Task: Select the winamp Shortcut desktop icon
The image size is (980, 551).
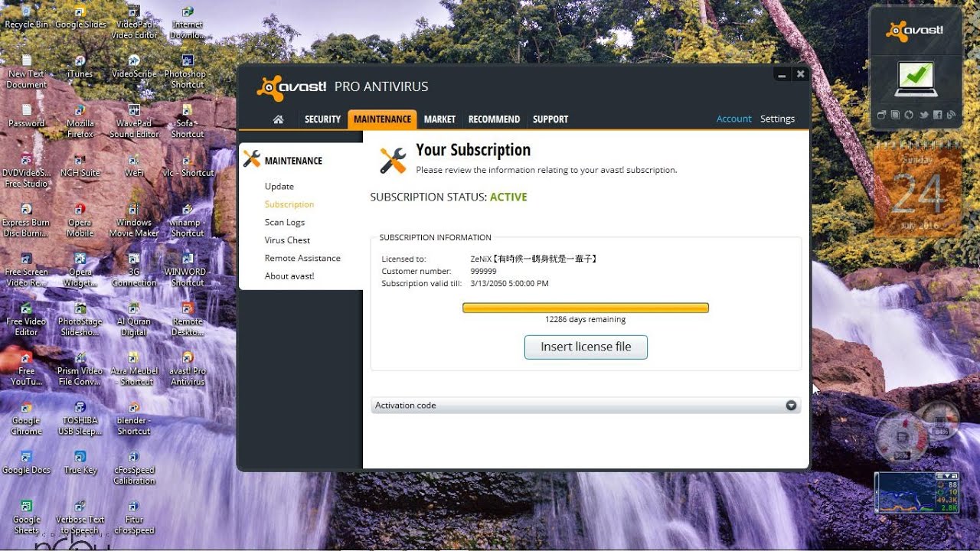Action: pos(188,221)
